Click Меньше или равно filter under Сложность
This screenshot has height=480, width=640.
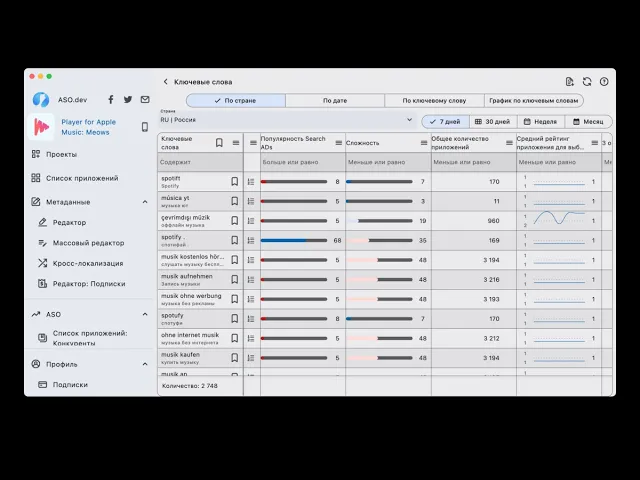(388, 162)
